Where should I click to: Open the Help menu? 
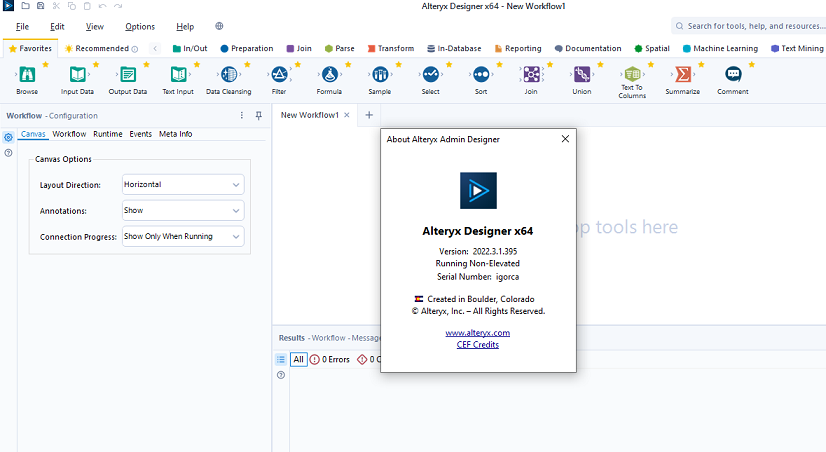185,26
